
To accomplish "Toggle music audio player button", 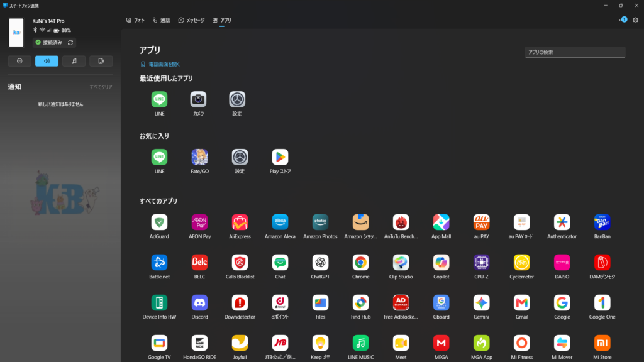I will tap(74, 61).
